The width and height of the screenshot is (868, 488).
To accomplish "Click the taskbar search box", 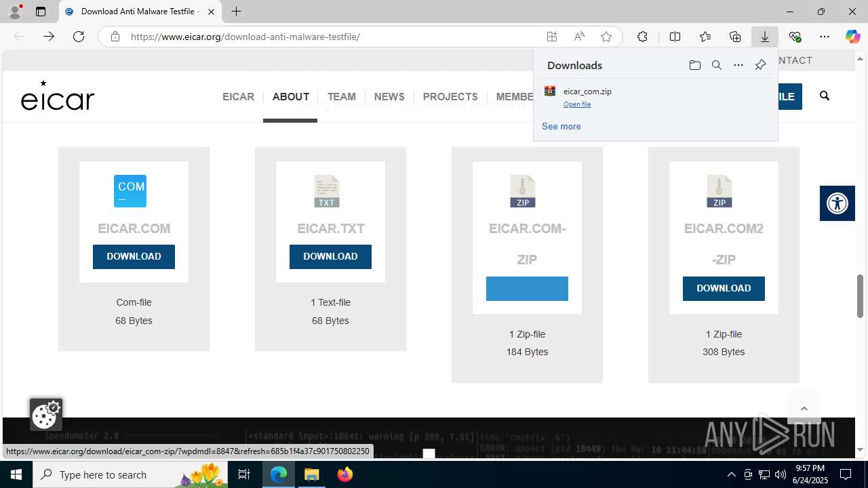I will (x=130, y=474).
